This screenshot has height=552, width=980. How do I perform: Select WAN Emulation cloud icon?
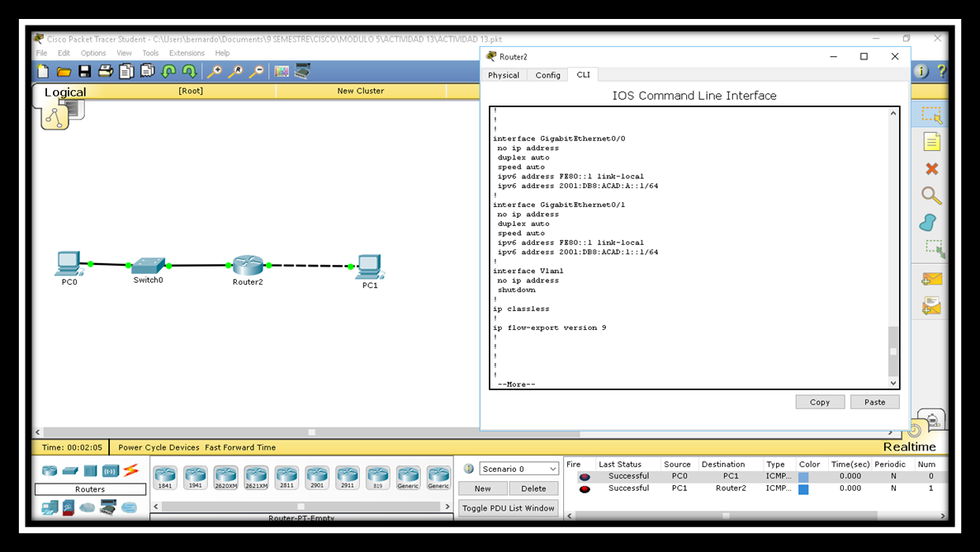click(88, 507)
